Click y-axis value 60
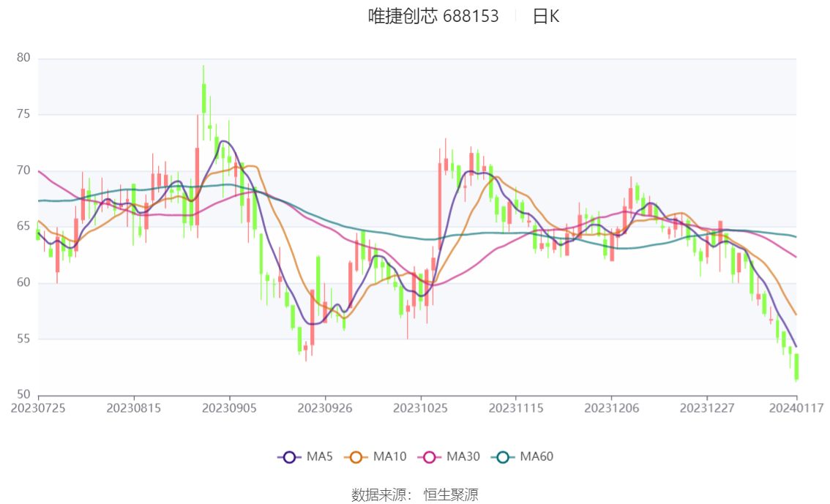 pyautogui.click(x=23, y=282)
